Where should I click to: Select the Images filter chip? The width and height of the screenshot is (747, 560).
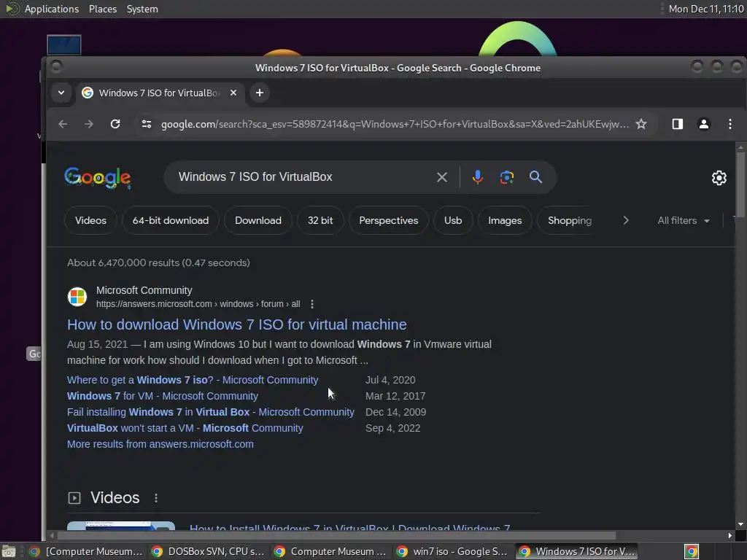pos(505,220)
